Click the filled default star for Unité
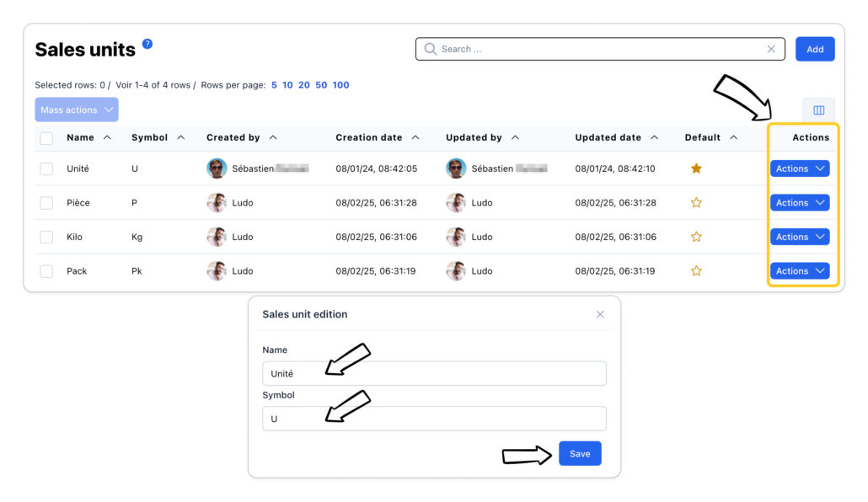The width and height of the screenshot is (868, 502). point(696,168)
